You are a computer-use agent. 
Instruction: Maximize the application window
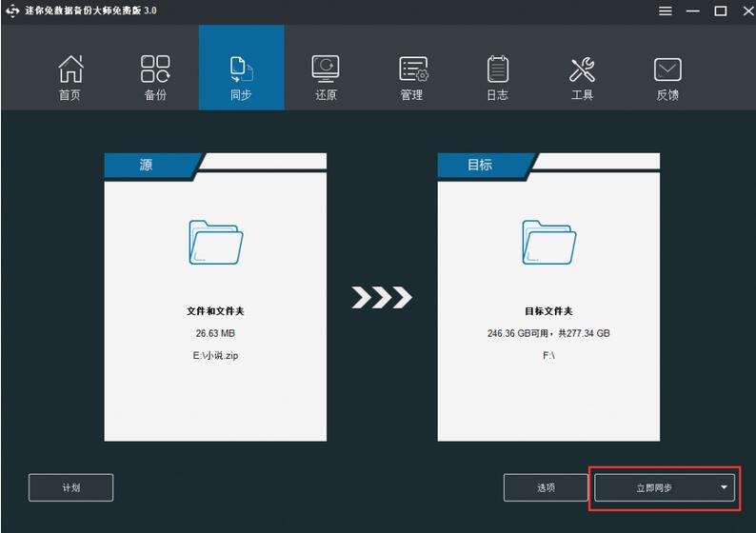tap(721, 10)
